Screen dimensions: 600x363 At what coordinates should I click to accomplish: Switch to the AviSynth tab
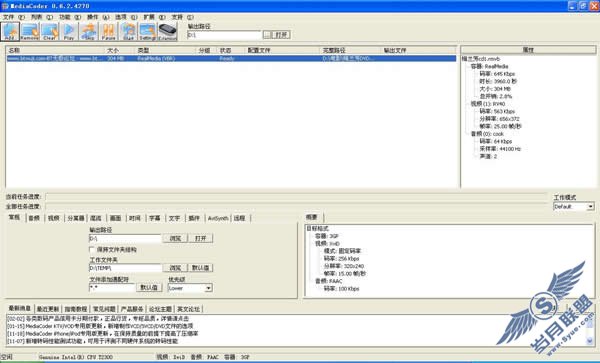(x=218, y=218)
